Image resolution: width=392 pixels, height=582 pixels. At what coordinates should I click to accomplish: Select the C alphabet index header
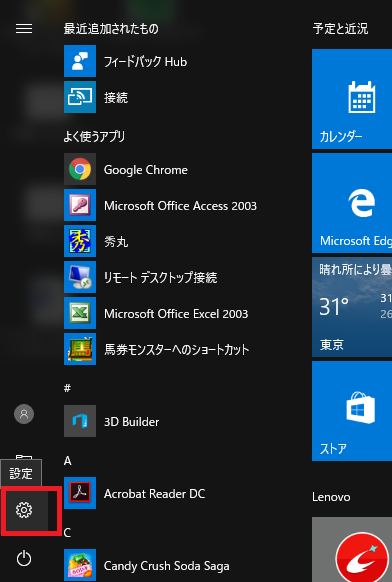67,533
